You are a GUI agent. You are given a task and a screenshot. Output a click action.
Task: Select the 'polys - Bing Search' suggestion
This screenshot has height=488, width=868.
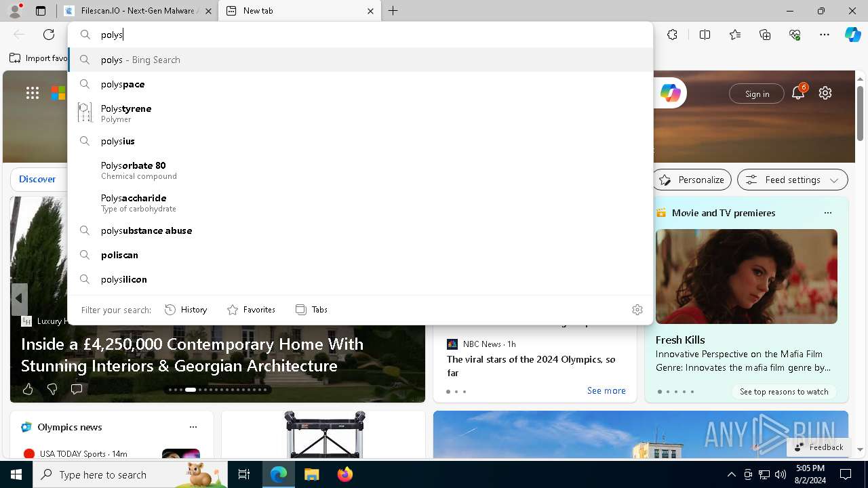361,60
